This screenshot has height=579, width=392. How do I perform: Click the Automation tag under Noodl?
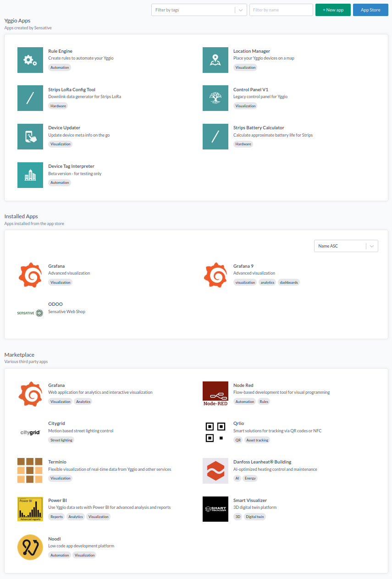(x=60, y=555)
